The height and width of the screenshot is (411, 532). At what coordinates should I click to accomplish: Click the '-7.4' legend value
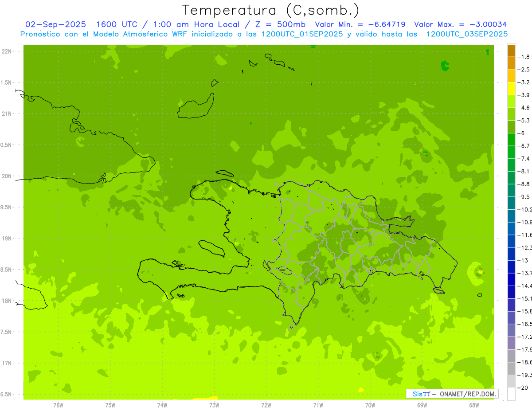(x=524, y=159)
